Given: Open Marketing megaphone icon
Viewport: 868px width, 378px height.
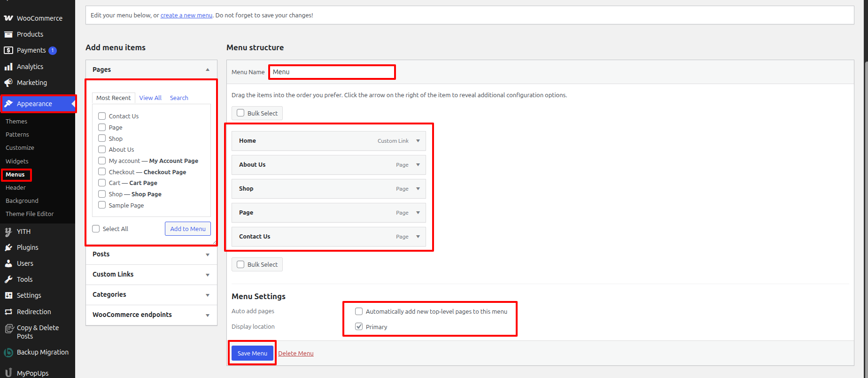Looking at the screenshot, I should [8, 83].
